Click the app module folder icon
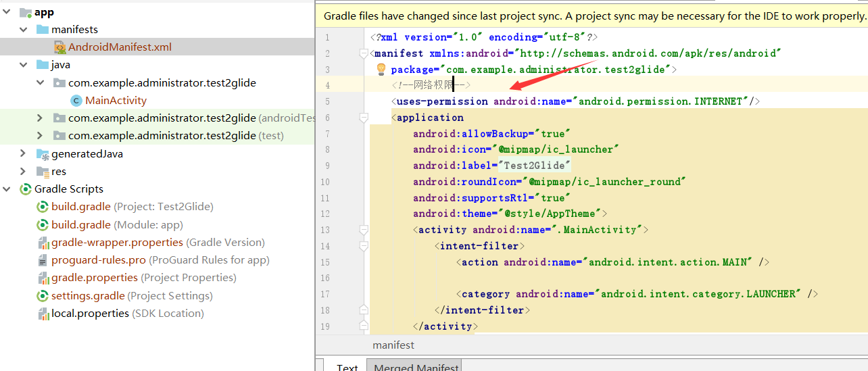This screenshot has width=868, height=371. [26, 12]
